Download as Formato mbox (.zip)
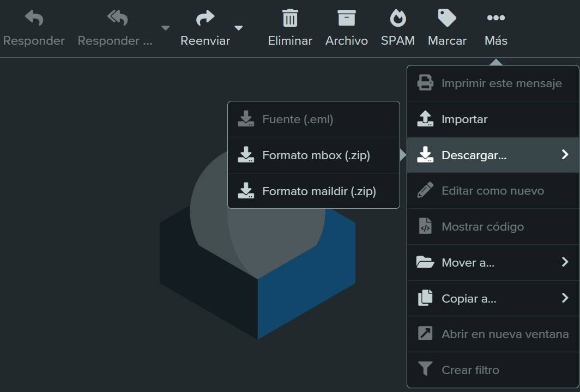This screenshot has width=580, height=392. 313,155
